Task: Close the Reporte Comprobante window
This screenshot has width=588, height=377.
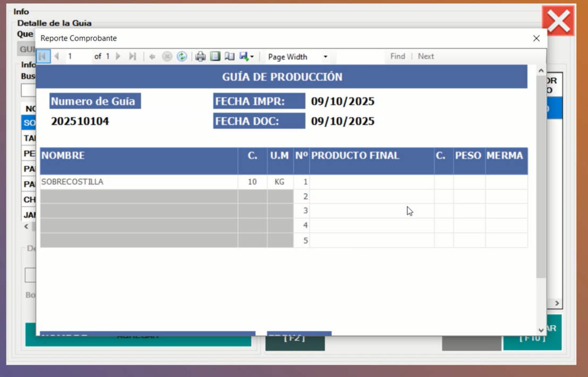Action: click(x=536, y=38)
